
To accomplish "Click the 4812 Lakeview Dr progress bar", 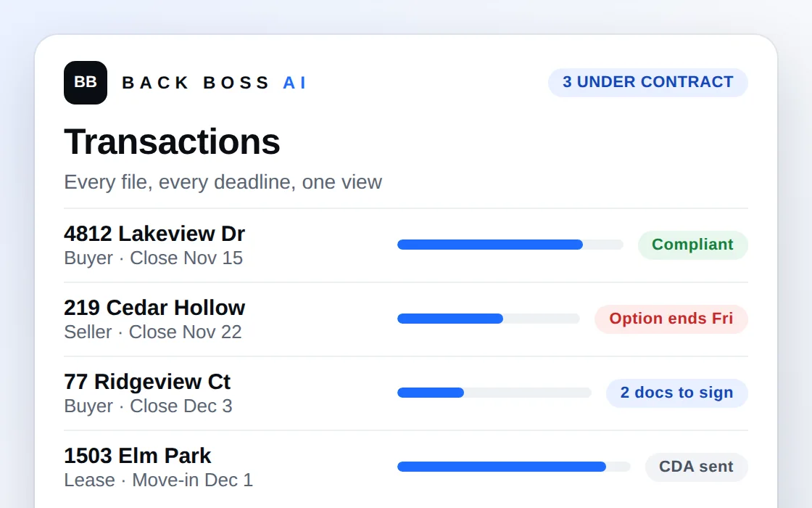I will [510, 245].
